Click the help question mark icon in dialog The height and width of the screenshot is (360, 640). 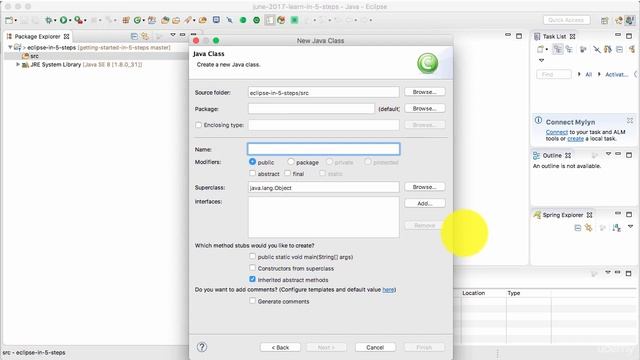point(202,347)
